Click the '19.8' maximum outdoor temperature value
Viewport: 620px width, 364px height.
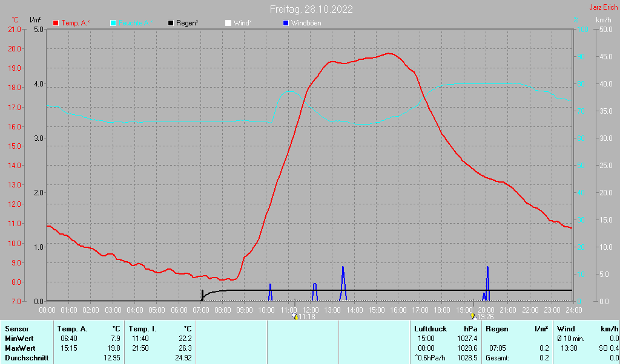114,349
